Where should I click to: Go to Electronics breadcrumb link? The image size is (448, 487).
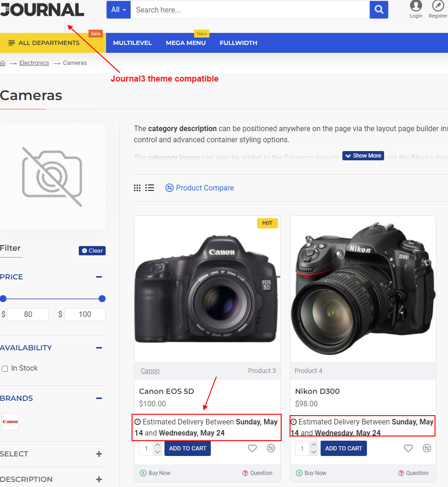tap(34, 63)
